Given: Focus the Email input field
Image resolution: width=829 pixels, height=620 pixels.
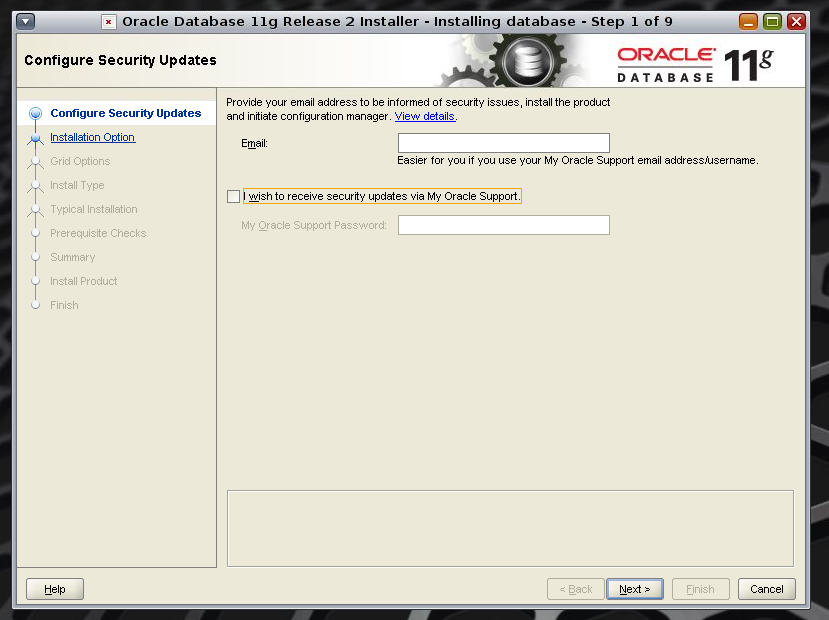Looking at the screenshot, I should tap(503, 143).
